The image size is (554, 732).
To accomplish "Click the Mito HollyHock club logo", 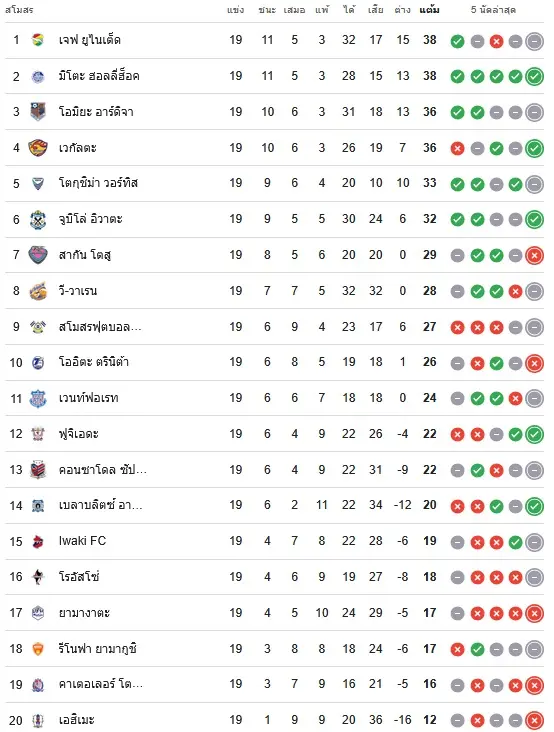I will pos(38,76).
